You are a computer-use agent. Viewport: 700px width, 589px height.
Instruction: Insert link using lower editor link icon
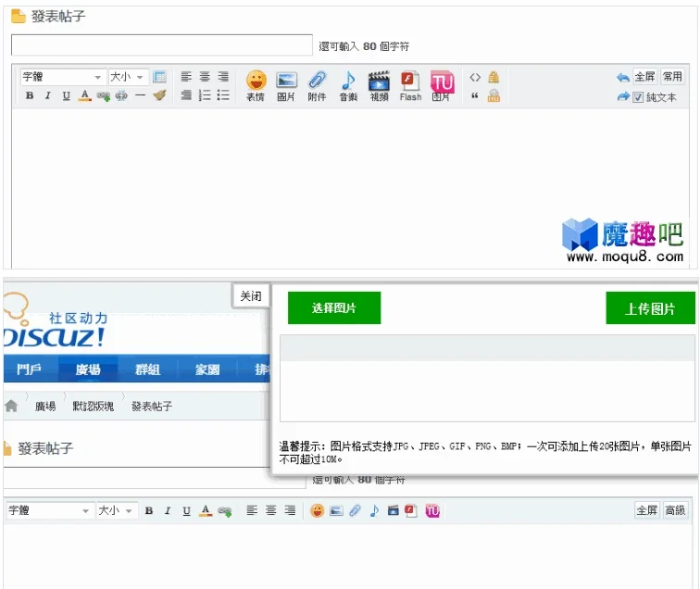225,511
